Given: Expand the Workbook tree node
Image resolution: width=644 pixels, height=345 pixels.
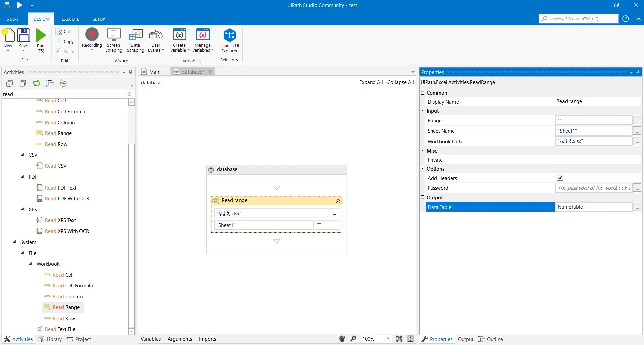Looking at the screenshot, I should coord(31,264).
